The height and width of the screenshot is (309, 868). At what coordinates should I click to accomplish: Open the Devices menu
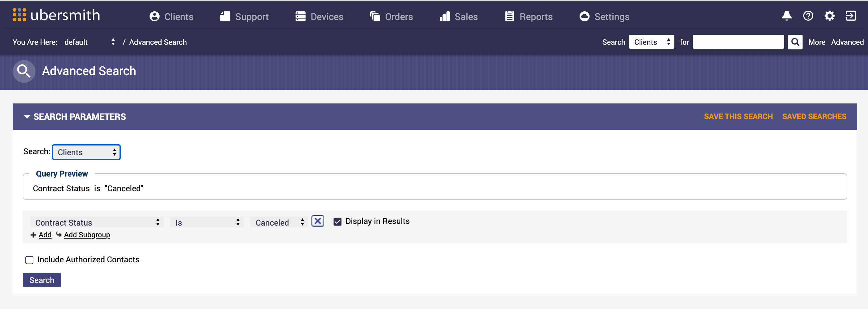319,16
